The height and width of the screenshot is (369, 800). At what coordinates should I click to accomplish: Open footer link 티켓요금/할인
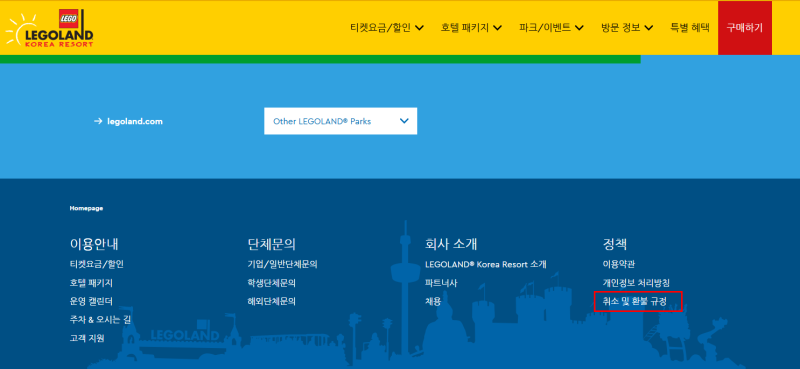point(97,264)
